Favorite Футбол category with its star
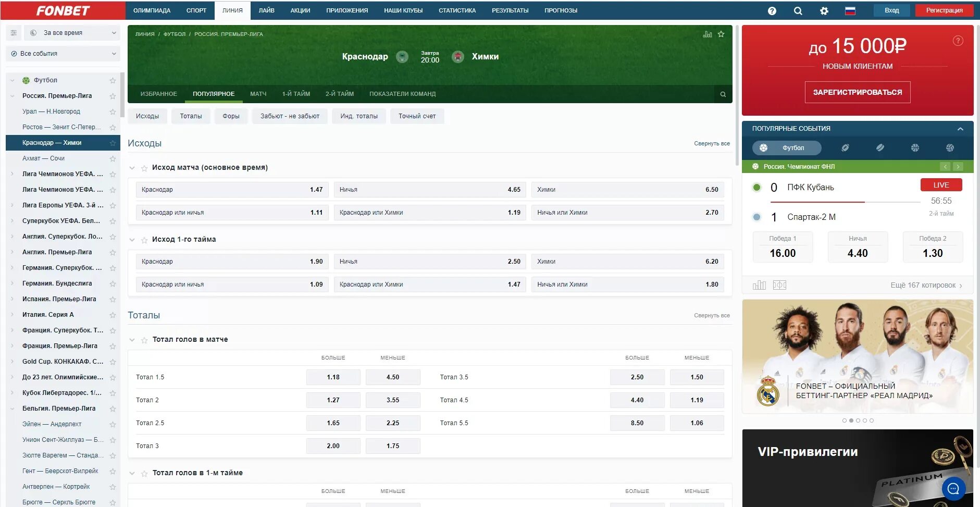 click(x=113, y=80)
